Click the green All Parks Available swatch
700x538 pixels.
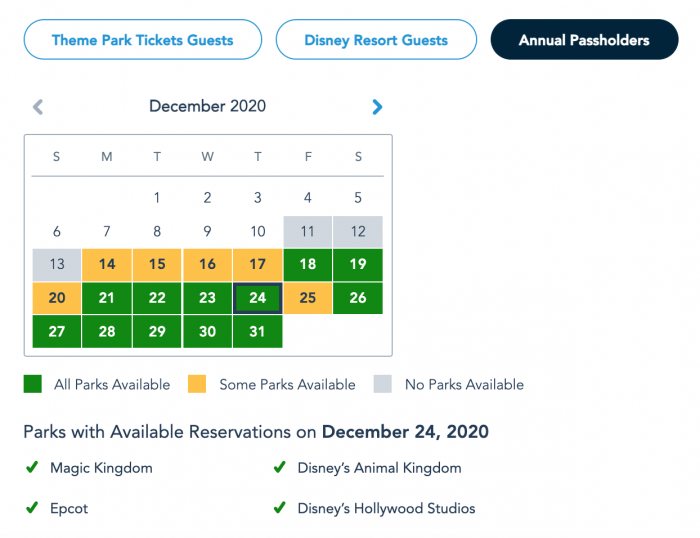tap(33, 384)
